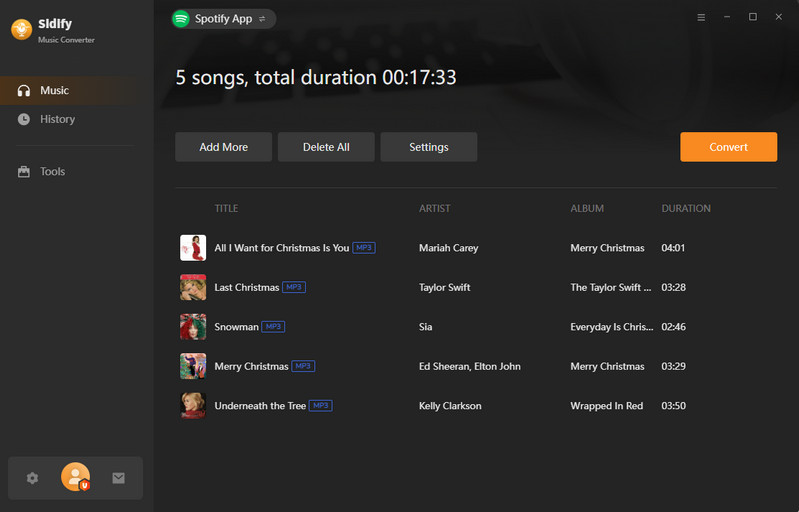Click Underneath the Tree album cover thumbnail

coord(193,406)
